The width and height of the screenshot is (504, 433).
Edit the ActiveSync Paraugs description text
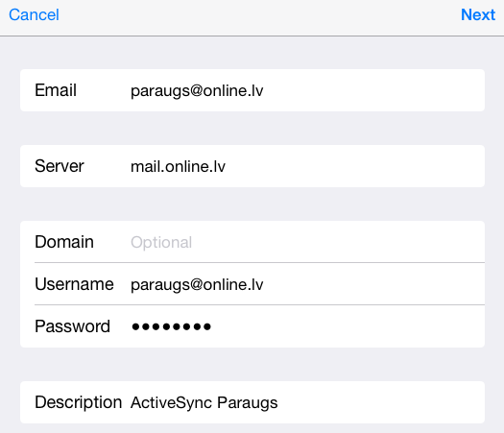tap(204, 403)
